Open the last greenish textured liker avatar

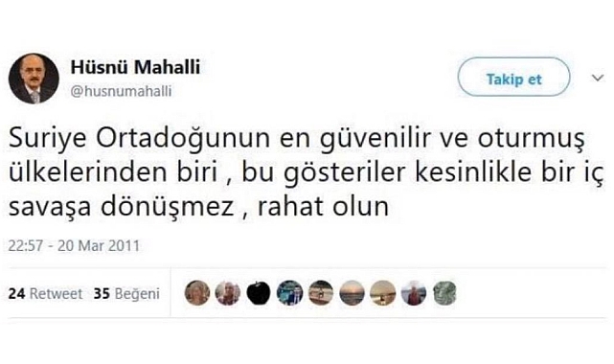[444, 293]
